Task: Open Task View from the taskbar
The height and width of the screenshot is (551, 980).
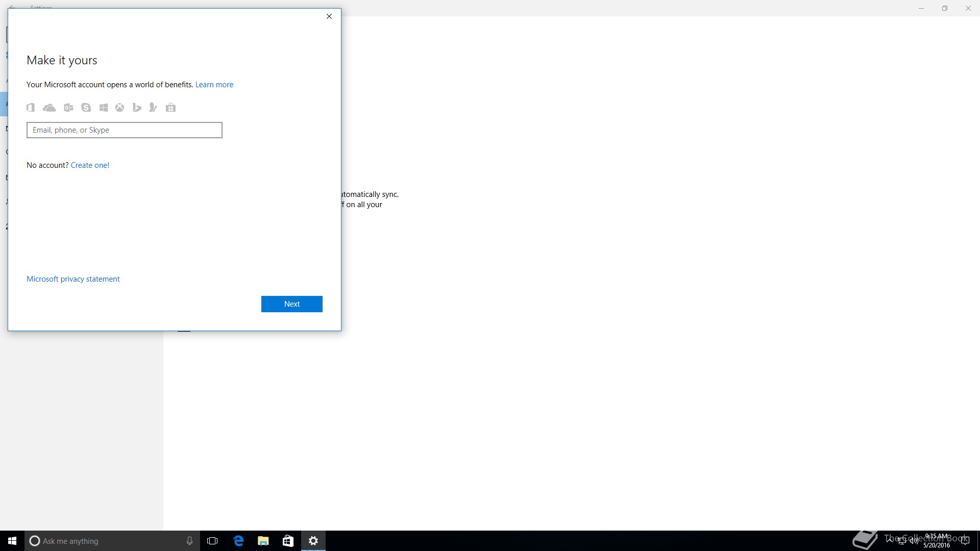Action: click(x=212, y=541)
